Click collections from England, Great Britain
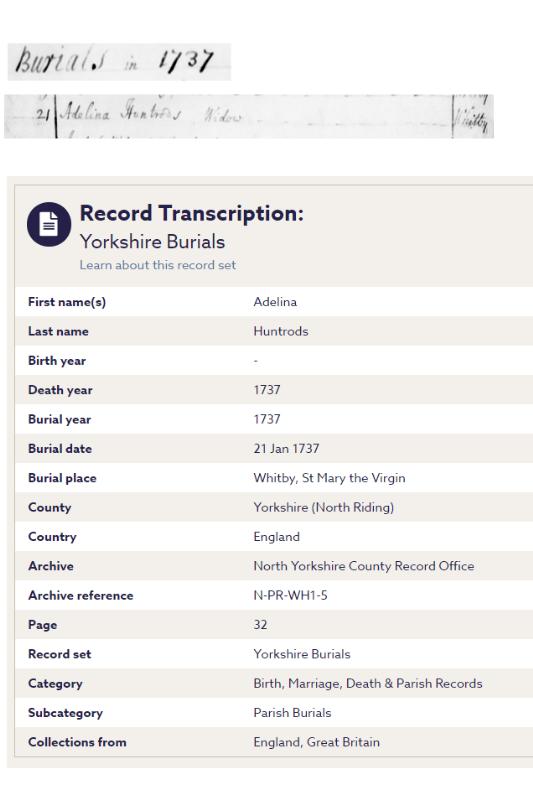The image size is (533, 800). pos(316,742)
